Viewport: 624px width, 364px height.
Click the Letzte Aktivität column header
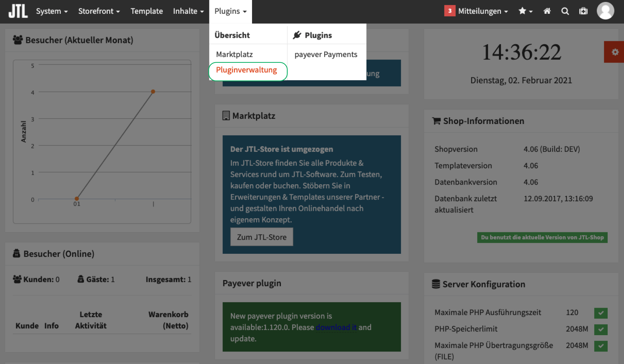point(91,320)
